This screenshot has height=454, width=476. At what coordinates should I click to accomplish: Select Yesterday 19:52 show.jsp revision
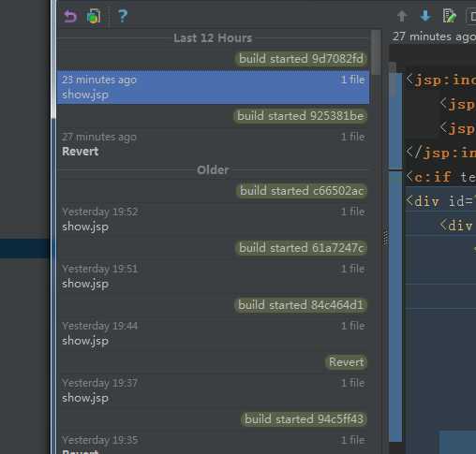click(214, 219)
